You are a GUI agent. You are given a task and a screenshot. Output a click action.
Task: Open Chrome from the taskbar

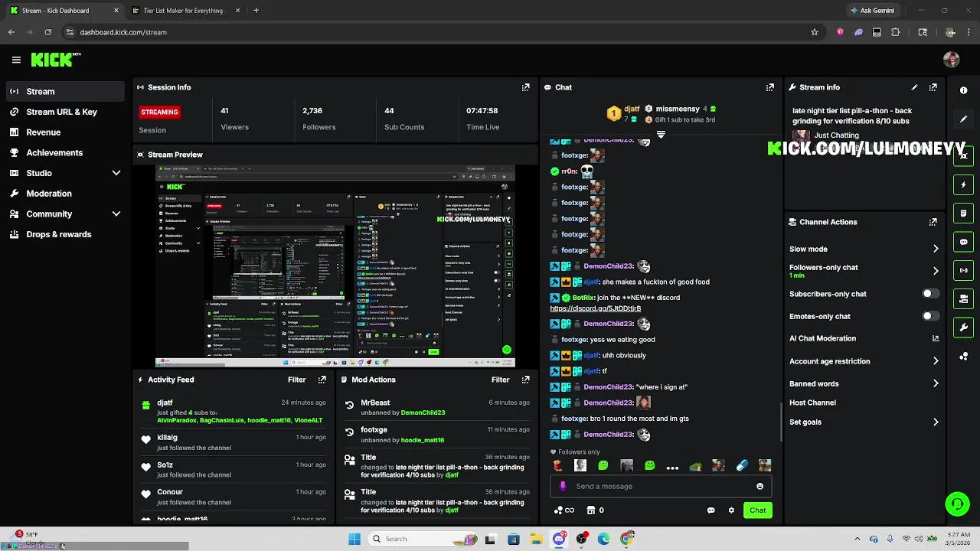(x=627, y=539)
